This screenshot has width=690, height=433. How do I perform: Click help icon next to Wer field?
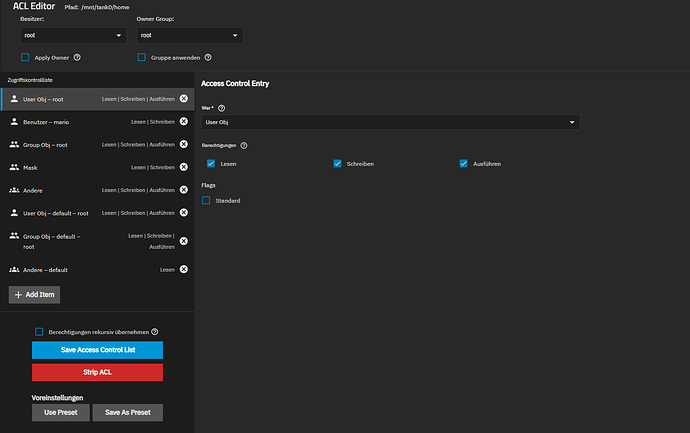click(x=222, y=107)
